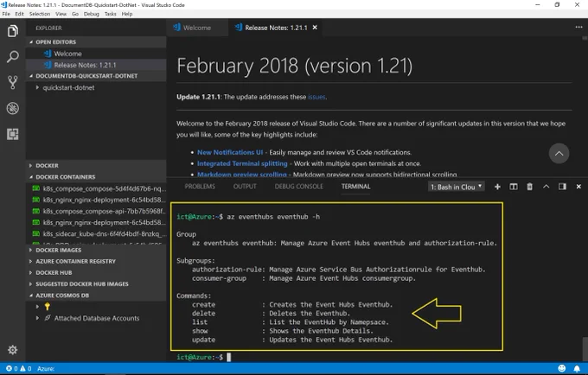Open the Help menu
588x375 pixels.
tap(127, 14)
